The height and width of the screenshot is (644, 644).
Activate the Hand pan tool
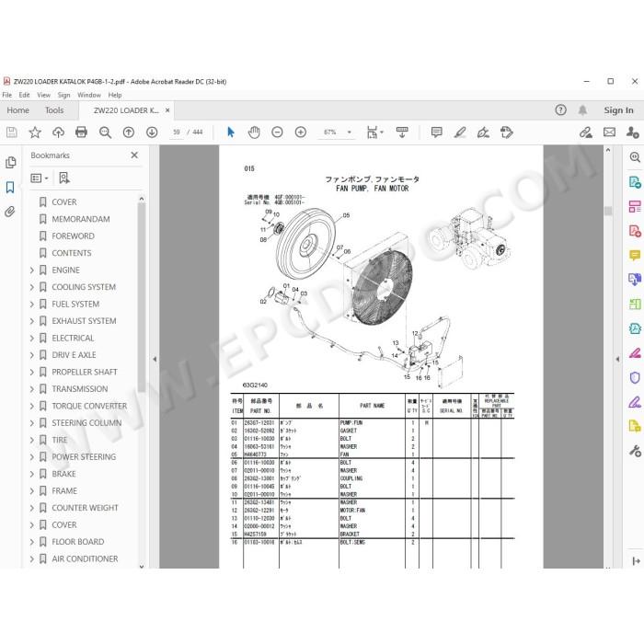tap(254, 132)
